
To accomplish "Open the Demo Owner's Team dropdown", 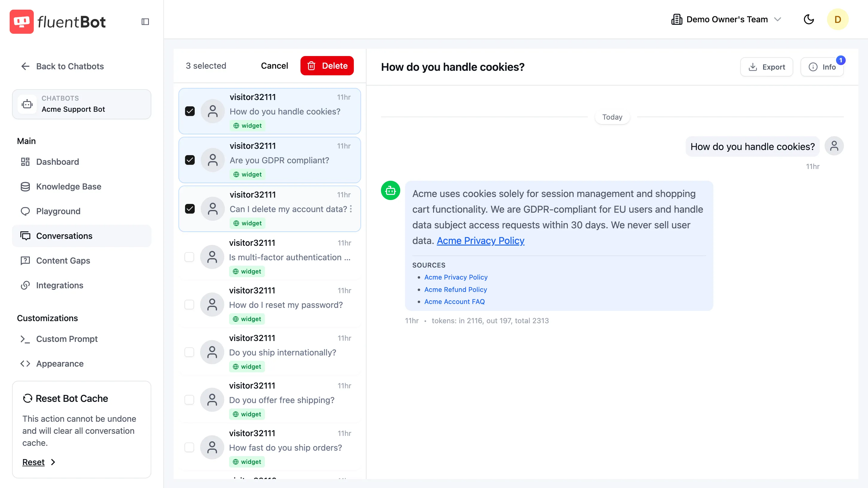I will (726, 19).
